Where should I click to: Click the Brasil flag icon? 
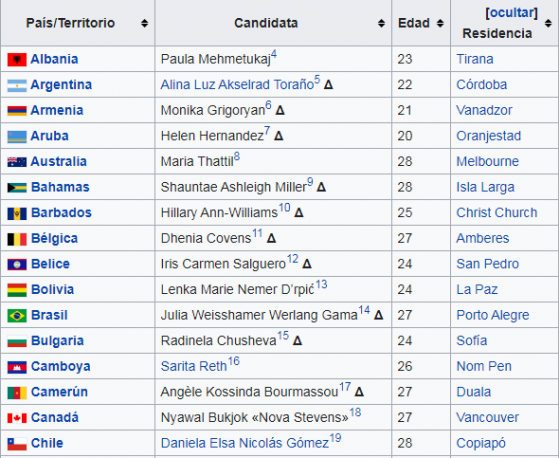pyautogui.click(x=17, y=316)
